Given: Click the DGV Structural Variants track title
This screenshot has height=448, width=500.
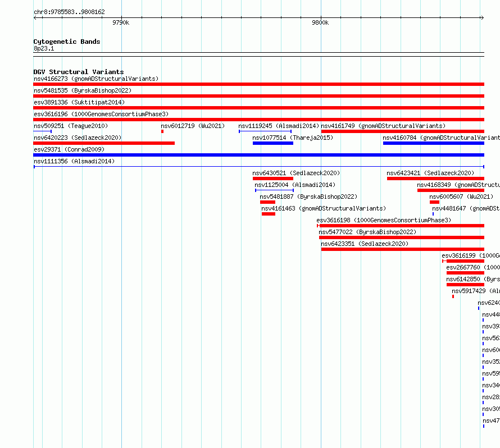Looking at the screenshot, I should click(79, 72).
